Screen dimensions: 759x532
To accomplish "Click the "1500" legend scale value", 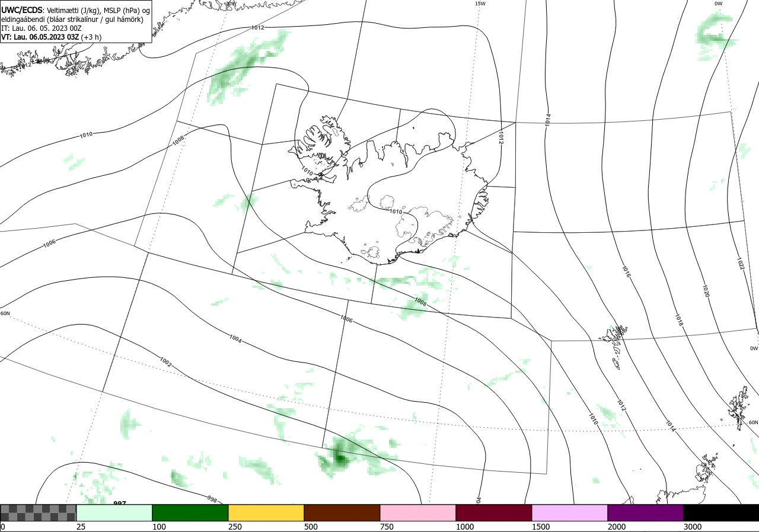I will (540, 527).
